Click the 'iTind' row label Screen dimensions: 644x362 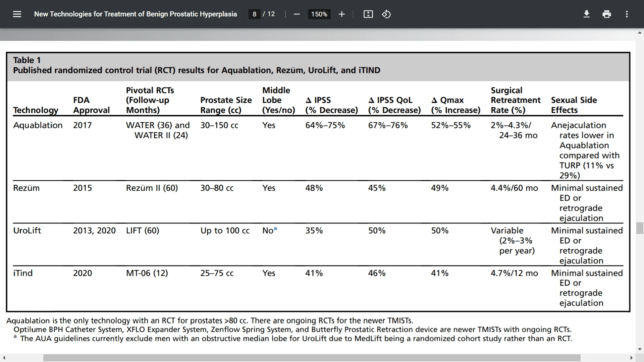tap(23, 273)
